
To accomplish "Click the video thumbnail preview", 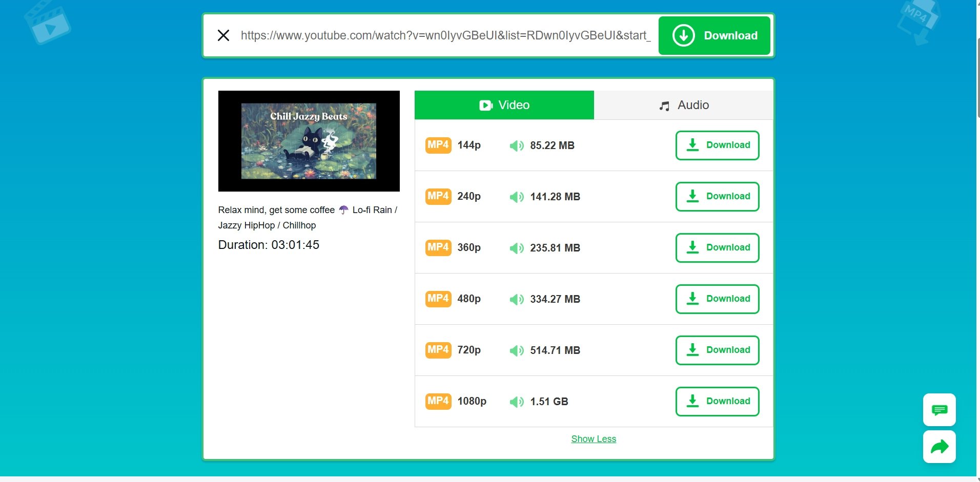I will pos(309,140).
